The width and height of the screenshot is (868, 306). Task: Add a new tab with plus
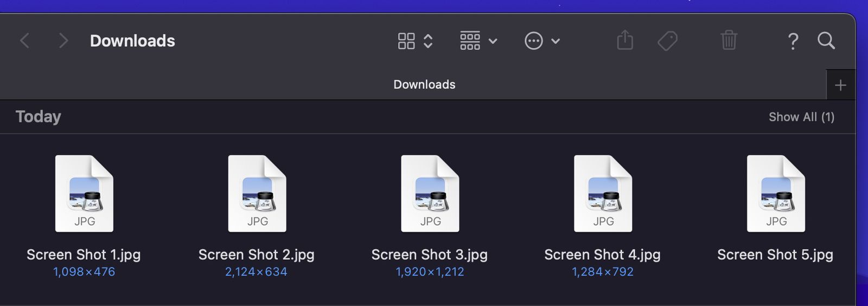click(x=840, y=85)
